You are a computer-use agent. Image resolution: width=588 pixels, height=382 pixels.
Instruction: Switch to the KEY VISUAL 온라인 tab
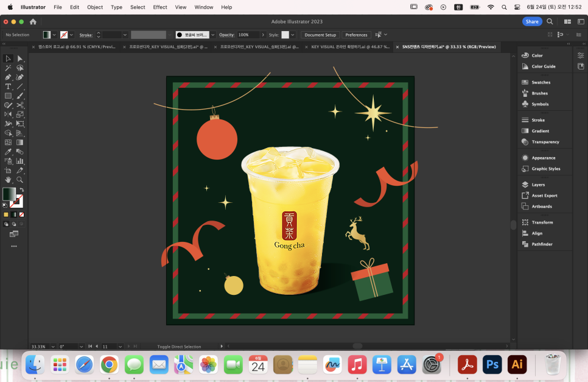(350, 47)
